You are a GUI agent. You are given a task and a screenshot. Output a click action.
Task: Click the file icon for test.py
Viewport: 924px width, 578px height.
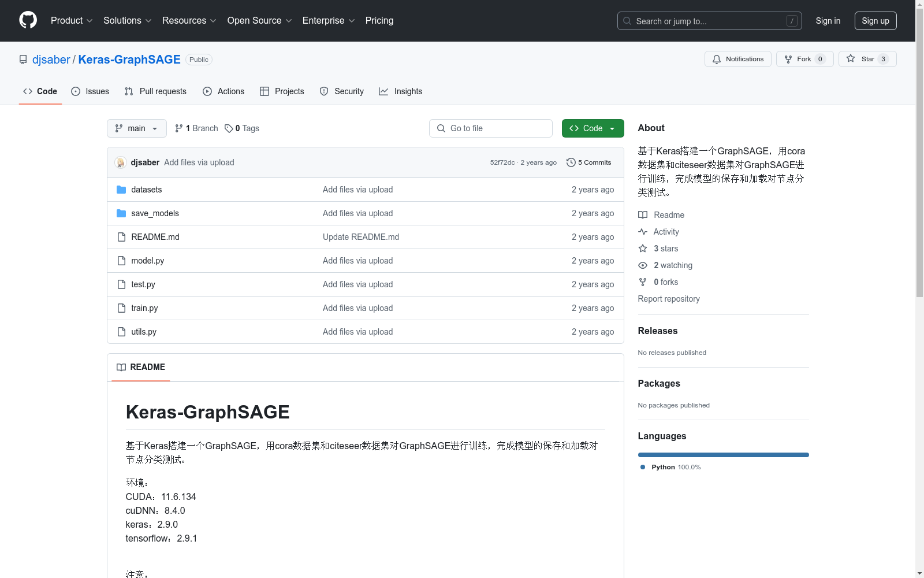tap(121, 284)
